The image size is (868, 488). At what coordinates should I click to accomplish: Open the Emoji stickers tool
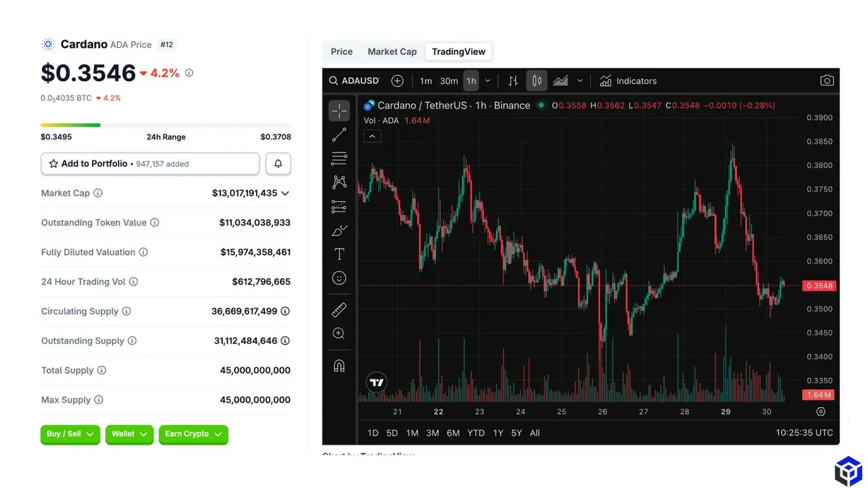coord(339,278)
